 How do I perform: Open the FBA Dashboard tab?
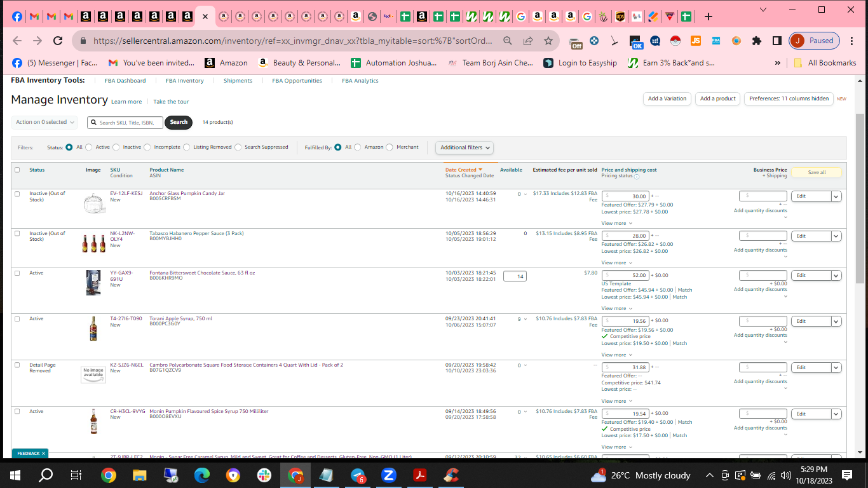tap(125, 81)
